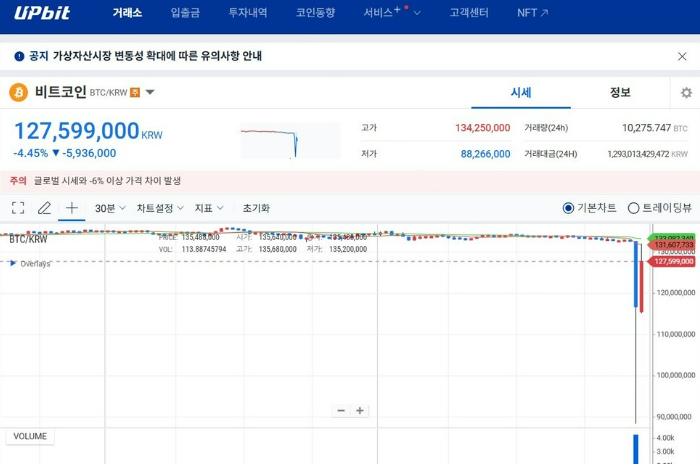Open 코인동향 menu item
This screenshot has height=464, width=700.
(x=315, y=13)
